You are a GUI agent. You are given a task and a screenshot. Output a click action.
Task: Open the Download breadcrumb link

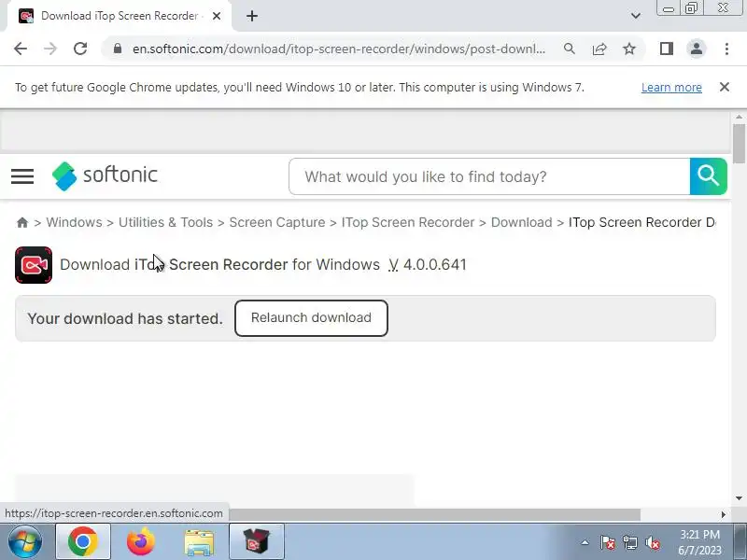[521, 222]
